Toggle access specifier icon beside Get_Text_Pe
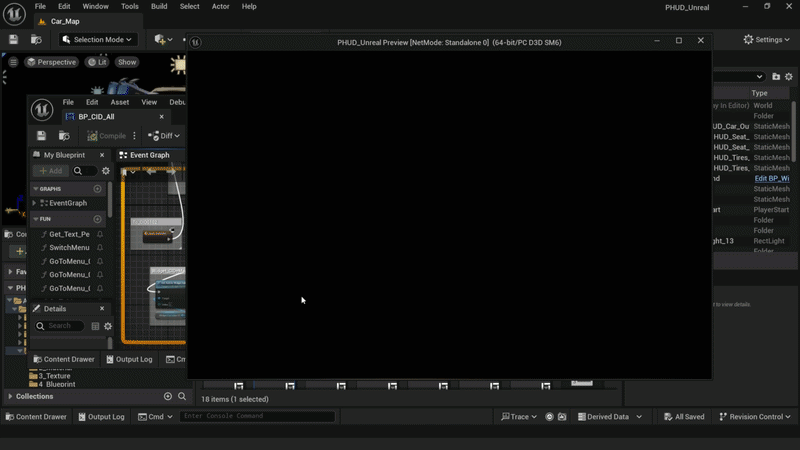Viewport: 800px width, 450px height. pyautogui.click(x=100, y=234)
